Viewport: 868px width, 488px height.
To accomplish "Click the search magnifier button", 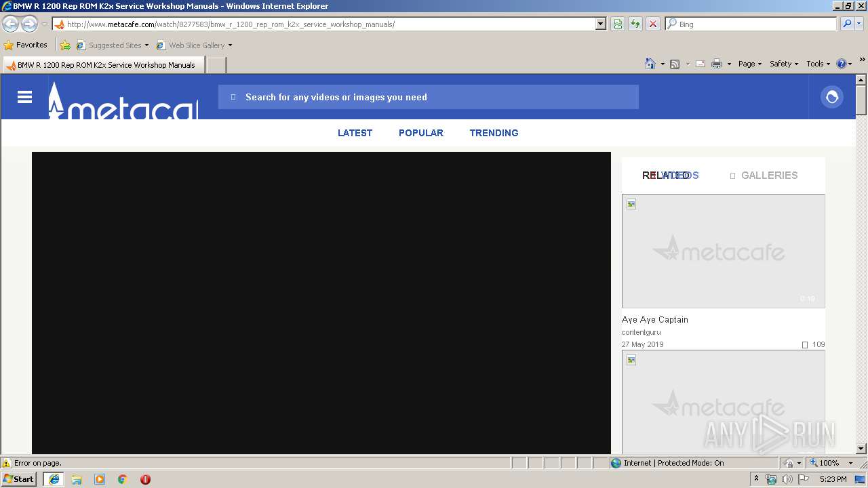I will tap(847, 24).
